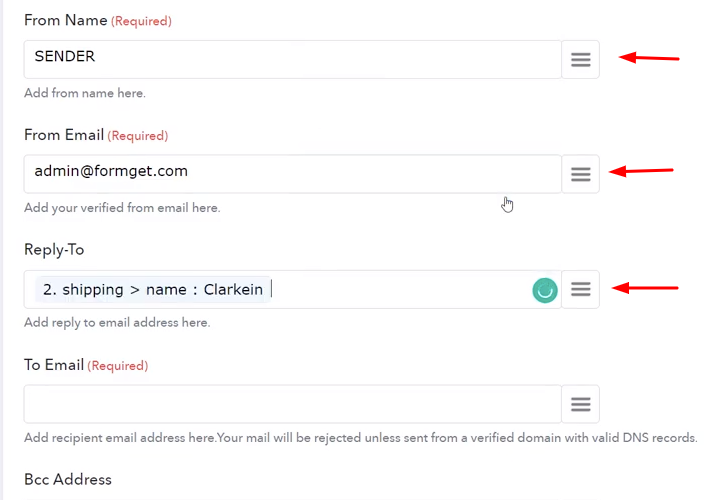Click inside the Reply-To input after Clarkein
Image resolution: width=726 pixels, height=500 pixels.
click(398, 289)
